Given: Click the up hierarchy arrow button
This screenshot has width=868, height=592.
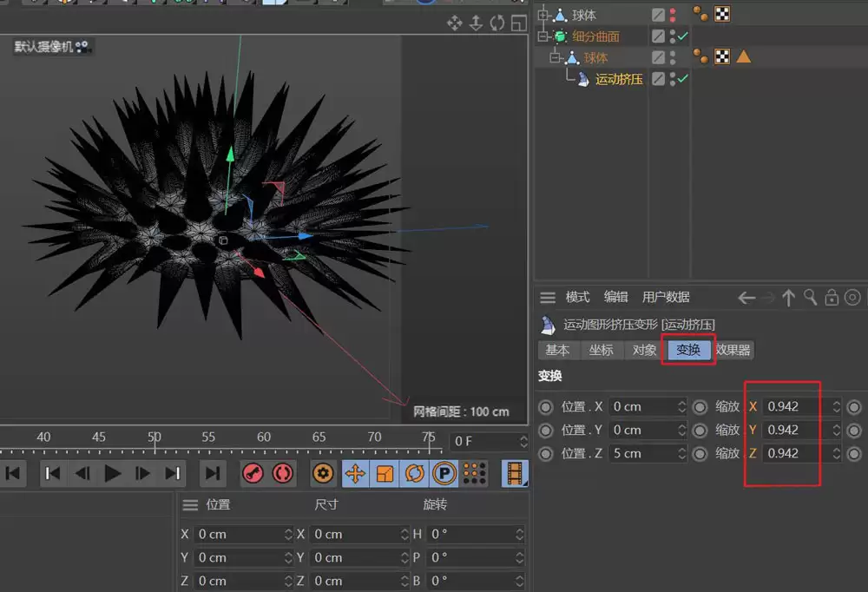Looking at the screenshot, I should point(788,297).
